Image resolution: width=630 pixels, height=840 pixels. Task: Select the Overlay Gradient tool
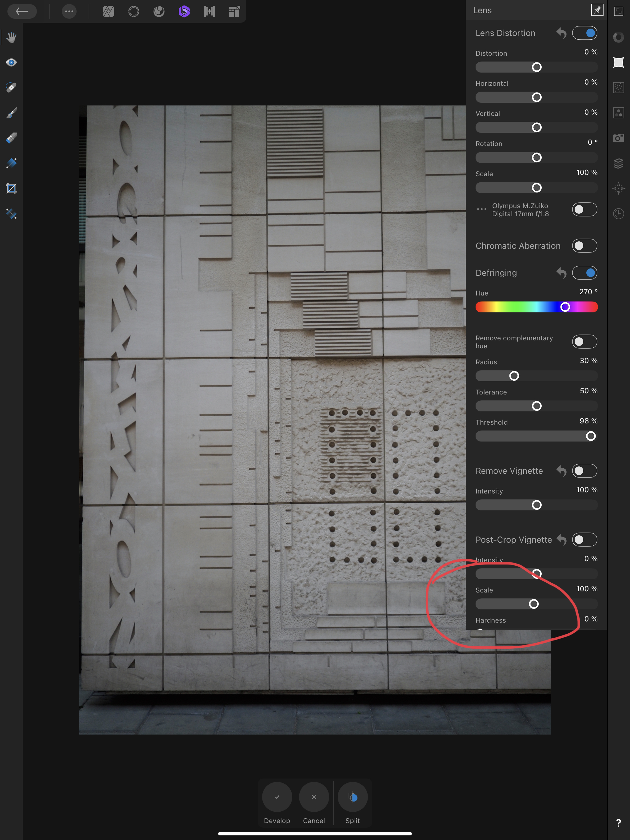11,163
